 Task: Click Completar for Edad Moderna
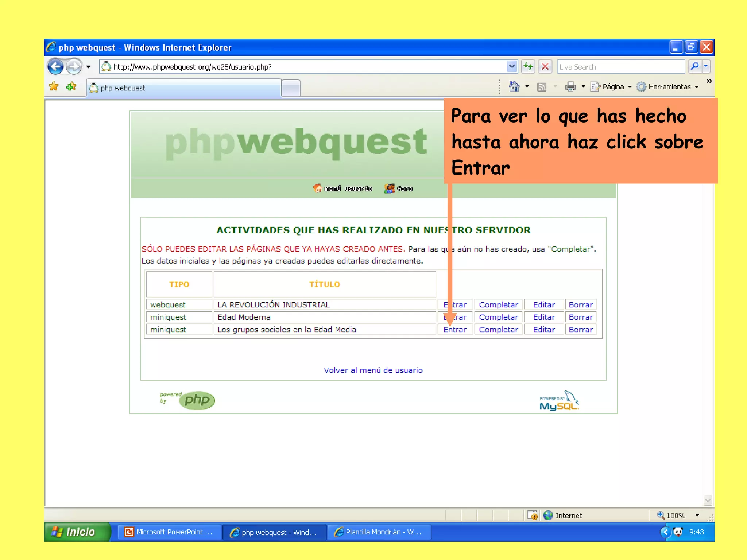pyautogui.click(x=498, y=317)
